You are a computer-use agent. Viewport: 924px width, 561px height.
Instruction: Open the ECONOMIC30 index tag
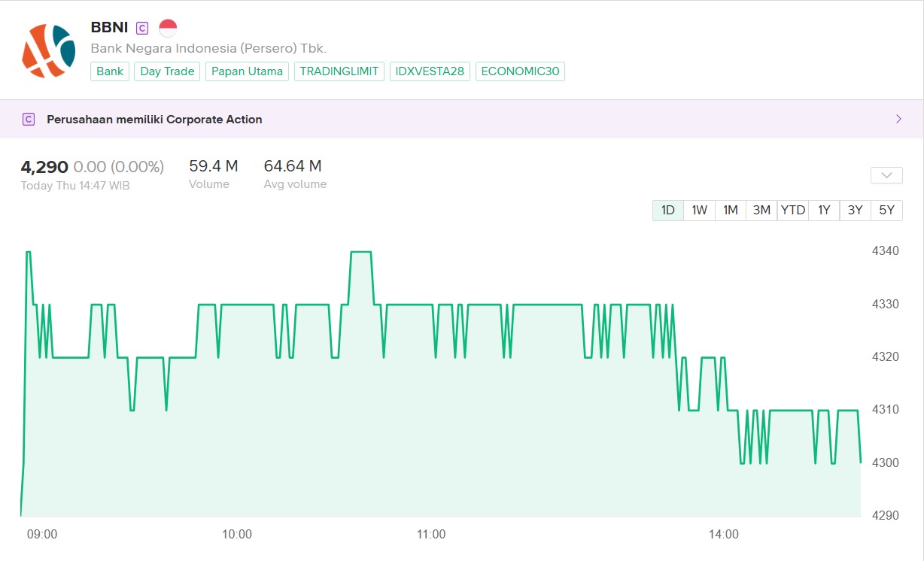(520, 71)
